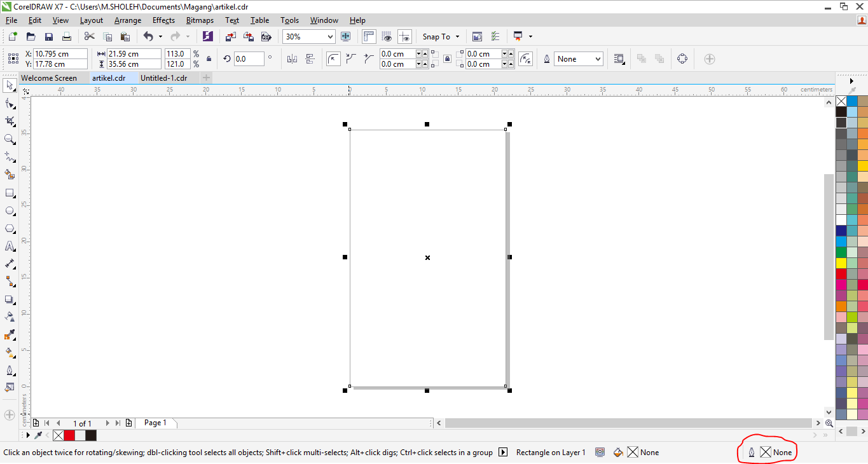Select the Rectangle tool
This screenshot has height=464, width=868.
(10, 193)
